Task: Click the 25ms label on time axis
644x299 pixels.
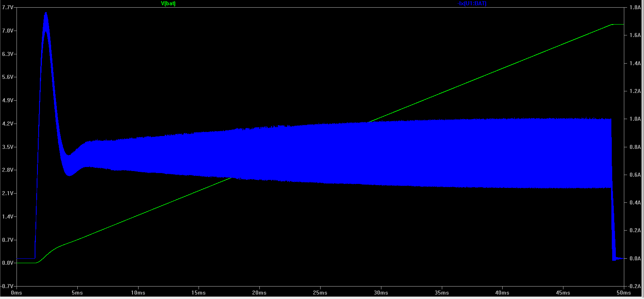Action: tap(320, 293)
